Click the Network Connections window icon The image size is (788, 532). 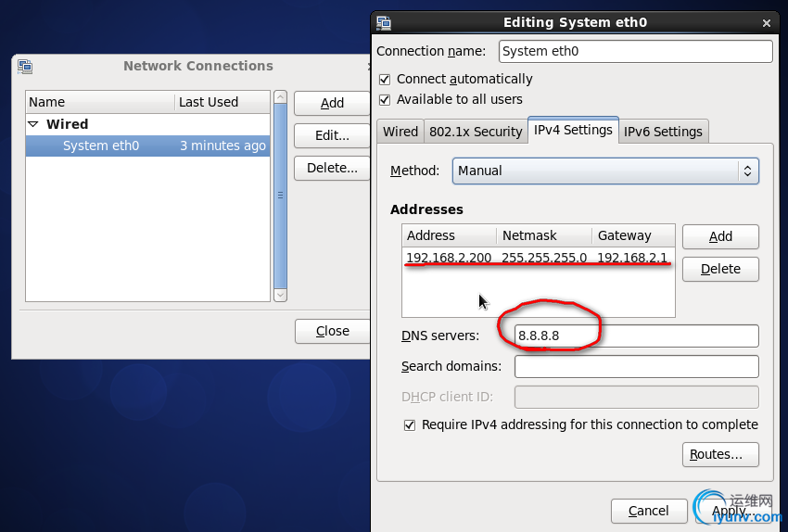tap(25, 66)
